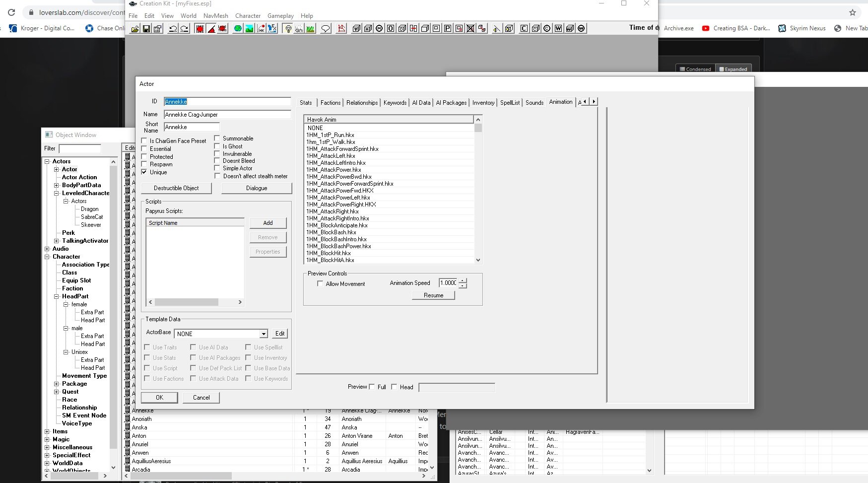
Task: Toggle the red snap-to-grid toolbar icon
Action: pyautogui.click(x=200, y=29)
